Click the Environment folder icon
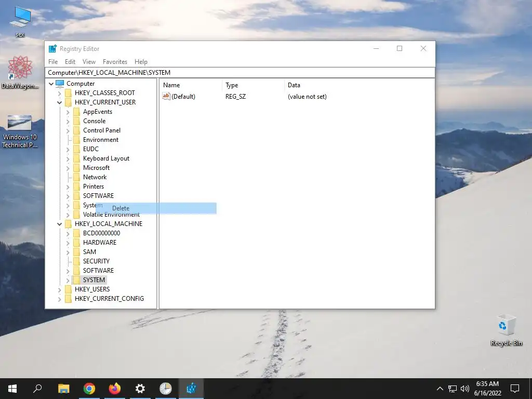Image resolution: width=532 pixels, height=399 pixels. coord(77,140)
